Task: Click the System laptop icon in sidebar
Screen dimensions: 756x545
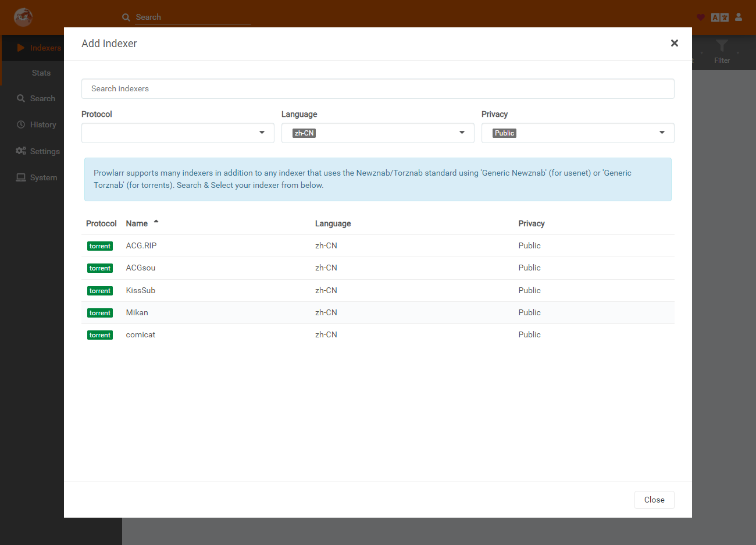Action: click(x=21, y=177)
